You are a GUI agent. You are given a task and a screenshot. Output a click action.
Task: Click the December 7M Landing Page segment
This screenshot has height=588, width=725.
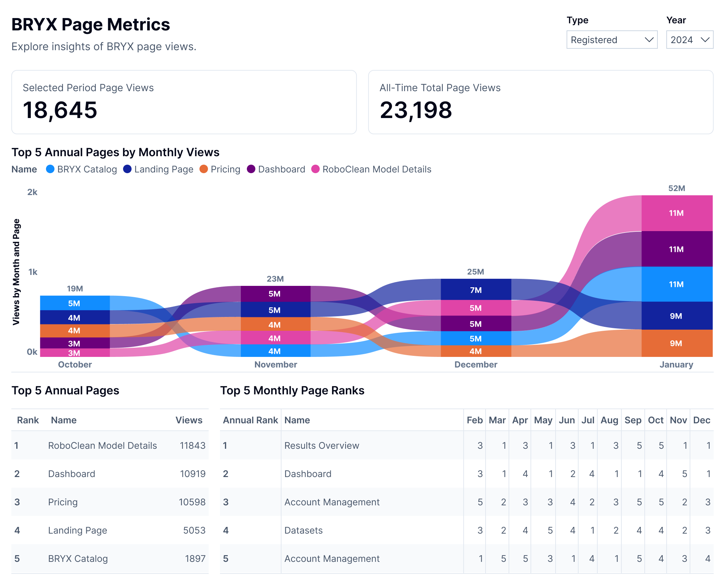(476, 290)
